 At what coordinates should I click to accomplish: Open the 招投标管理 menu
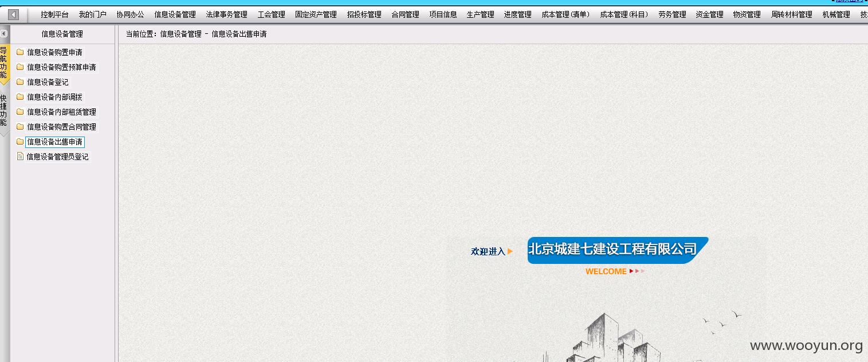click(364, 15)
